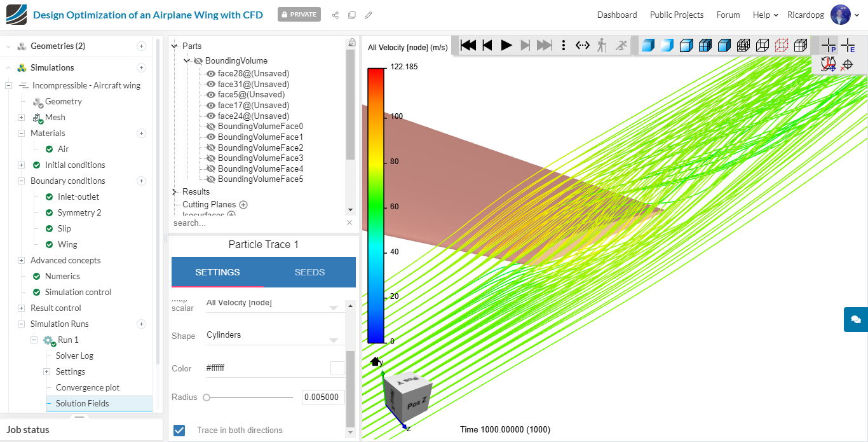868x442 pixels.
Task: Click the edit project title pencil icon
Action: 369,15
